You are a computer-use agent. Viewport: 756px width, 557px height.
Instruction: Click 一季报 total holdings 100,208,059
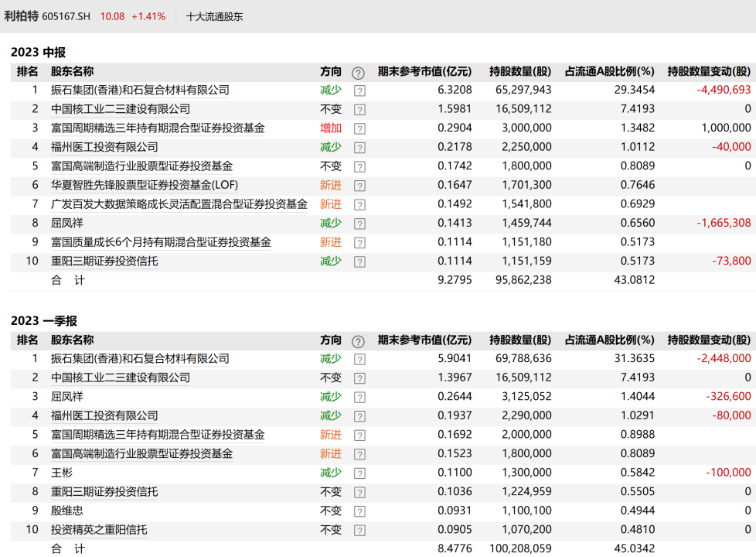tap(521, 548)
